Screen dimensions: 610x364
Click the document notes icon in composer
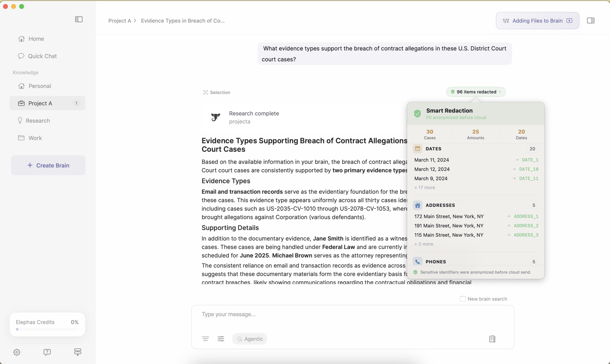coord(492,339)
